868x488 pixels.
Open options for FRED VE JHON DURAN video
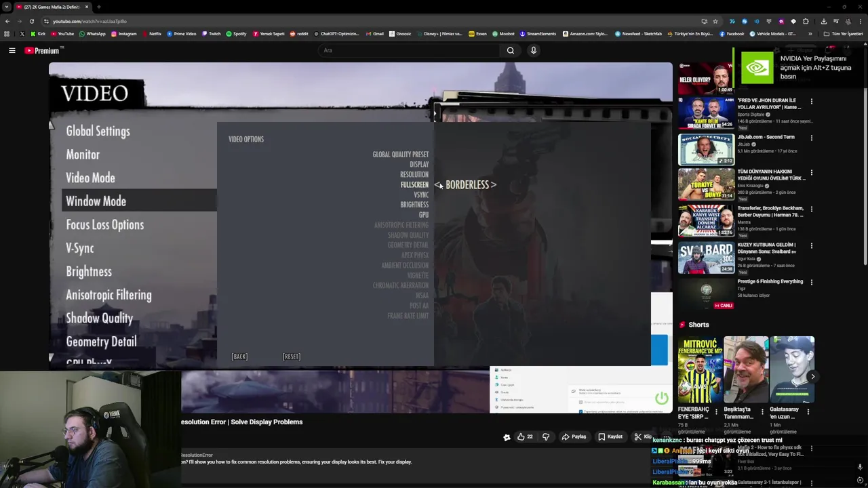click(x=811, y=102)
